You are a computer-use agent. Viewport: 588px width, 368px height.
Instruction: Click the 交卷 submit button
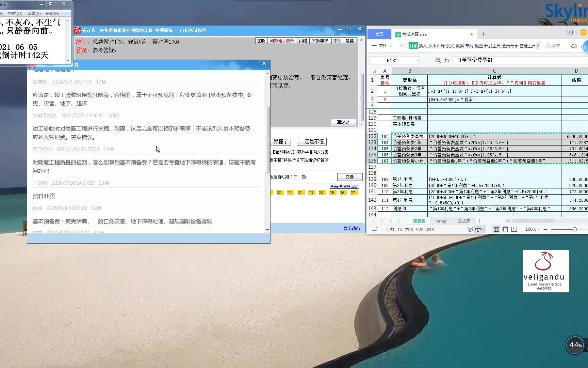349,177
